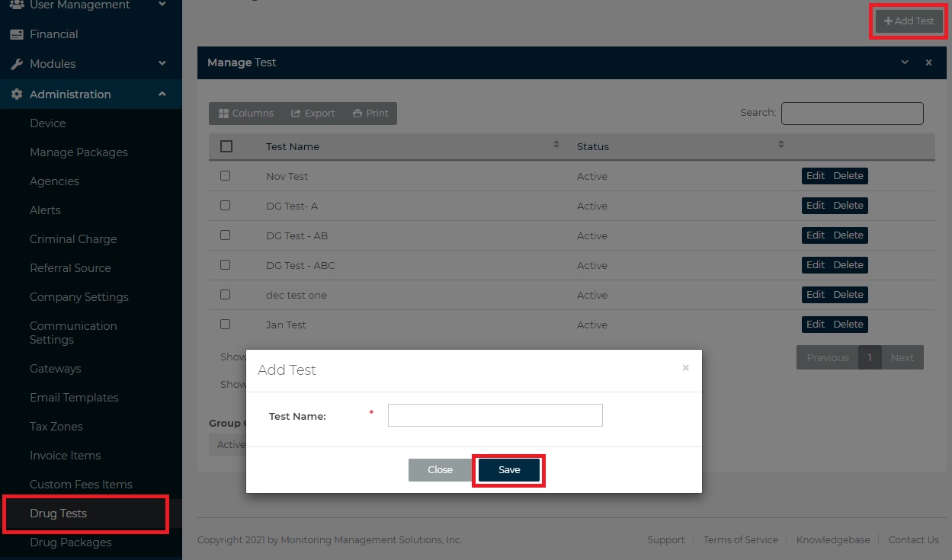Edit the DG Test - ABC row
The height and width of the screenshot is (560, 952).
[816, 265]
